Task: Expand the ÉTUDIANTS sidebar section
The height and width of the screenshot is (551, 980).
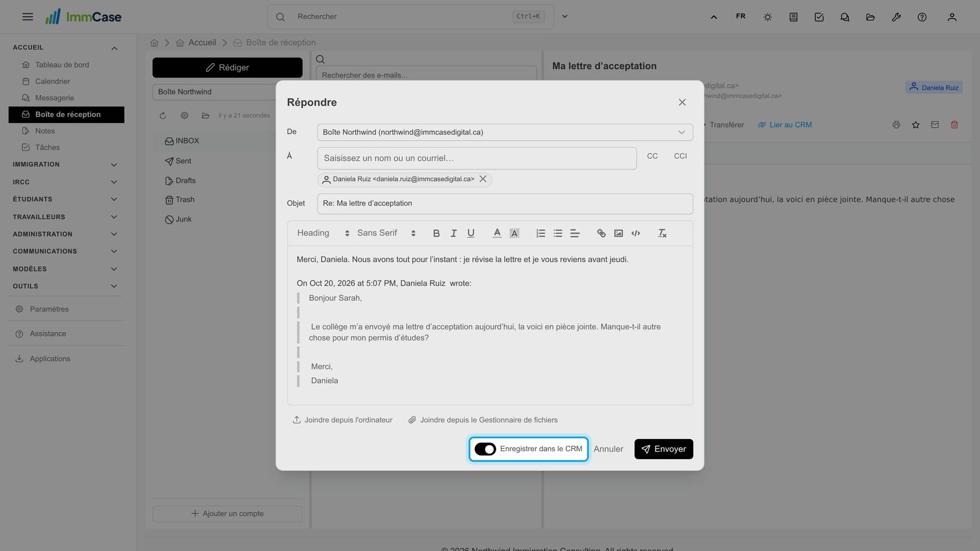Action: [64, 200]
